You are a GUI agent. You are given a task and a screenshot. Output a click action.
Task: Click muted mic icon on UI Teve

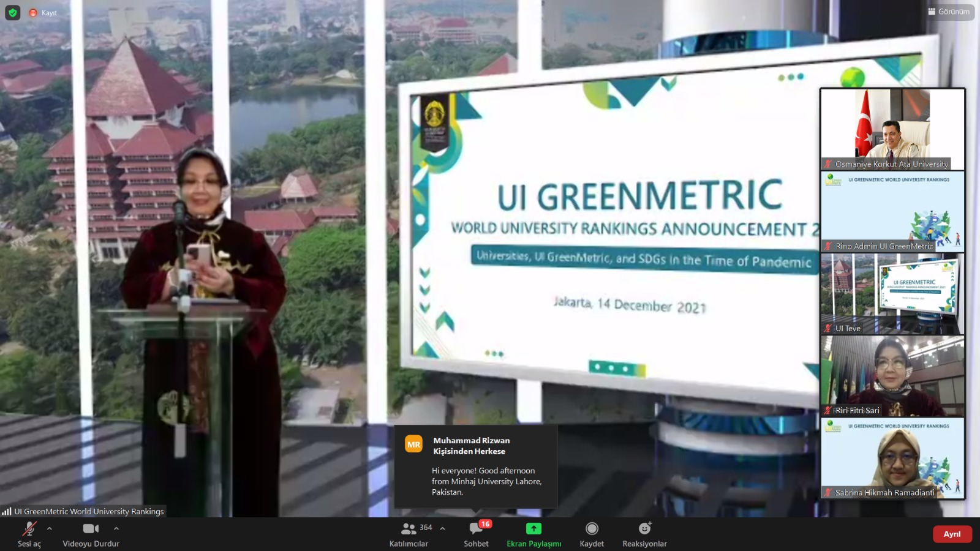click(828, 329)
